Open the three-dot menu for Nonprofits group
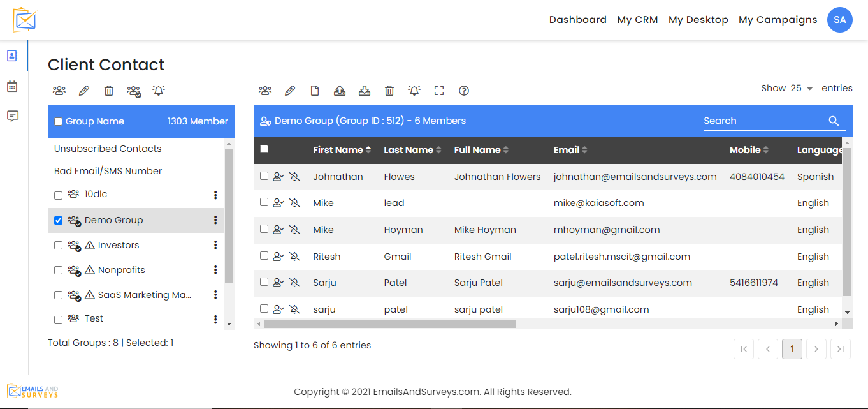Viewport: 868px width, 409px height. pos(215,270)
